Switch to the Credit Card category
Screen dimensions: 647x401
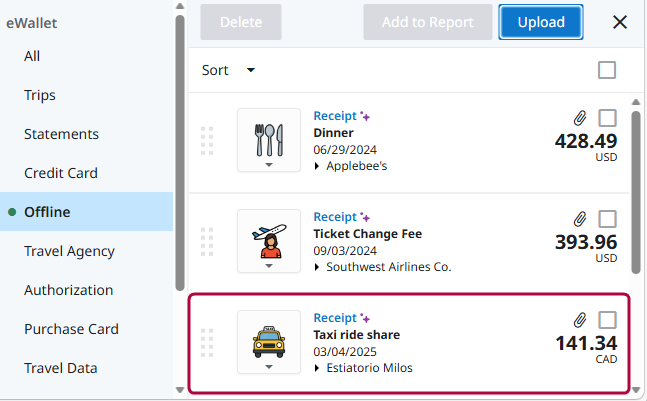point(86,172)
